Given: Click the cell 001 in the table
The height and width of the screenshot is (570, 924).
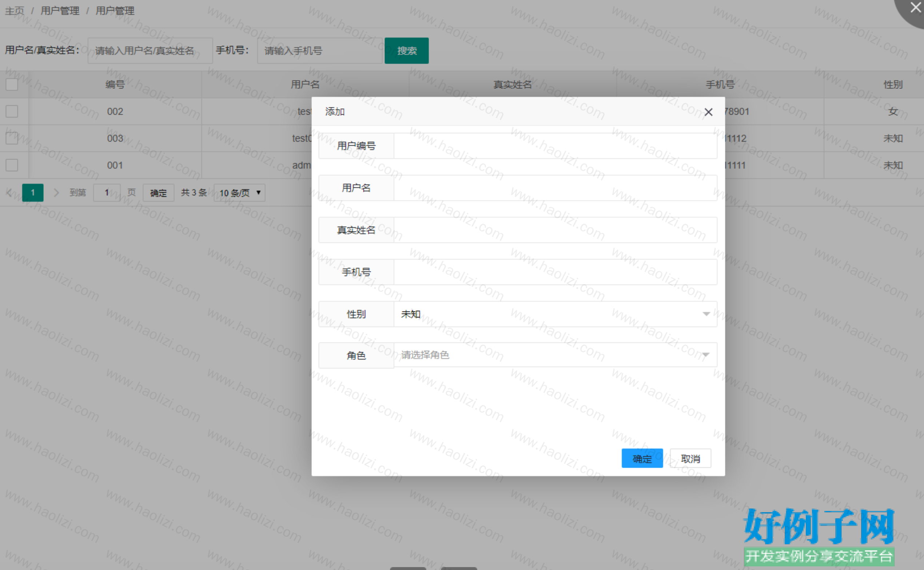Looking at the screenshot, I should click(x=115, y=165).
